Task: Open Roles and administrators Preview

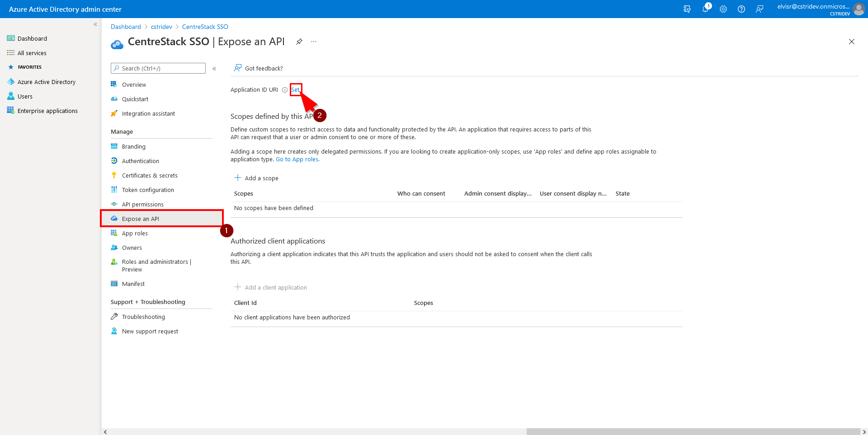Action: pos(156,266)
